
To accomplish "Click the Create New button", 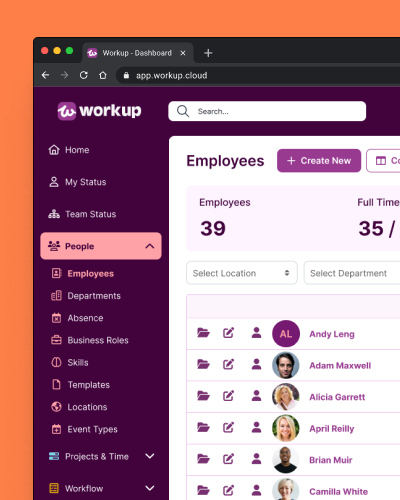I will tap(319, 161).
